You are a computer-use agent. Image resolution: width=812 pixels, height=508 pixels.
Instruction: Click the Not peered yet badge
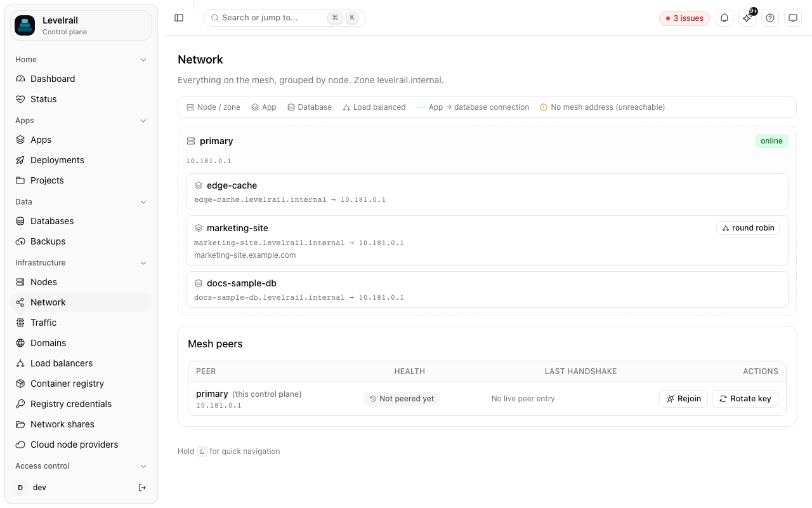tap(402, 399)
